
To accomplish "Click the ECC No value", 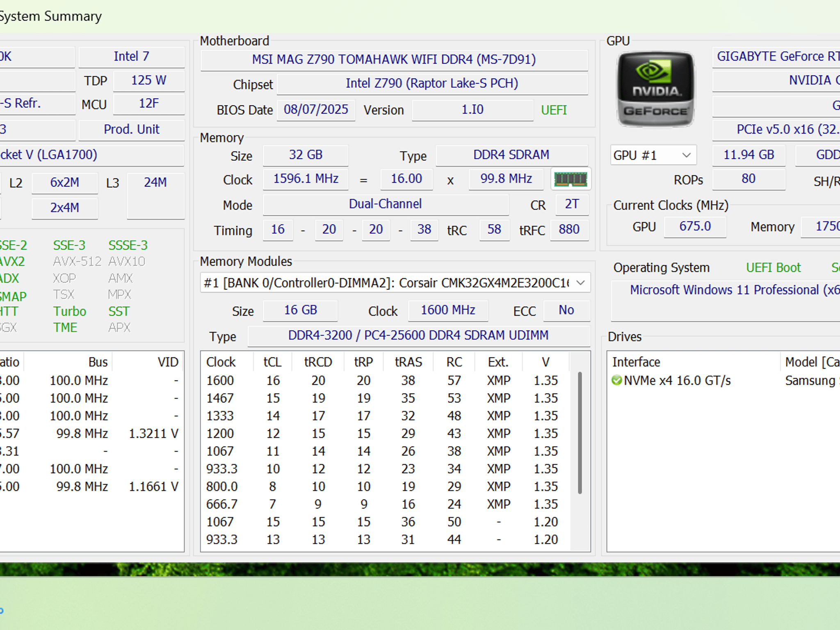I will 566,310.
